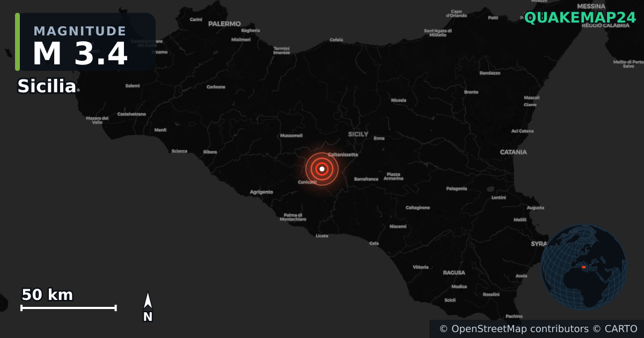Image resolution: width=644 pixels, height=338 pixels.
Task: Click the Termini Imerese town label
Action: [x=282, y=50]
